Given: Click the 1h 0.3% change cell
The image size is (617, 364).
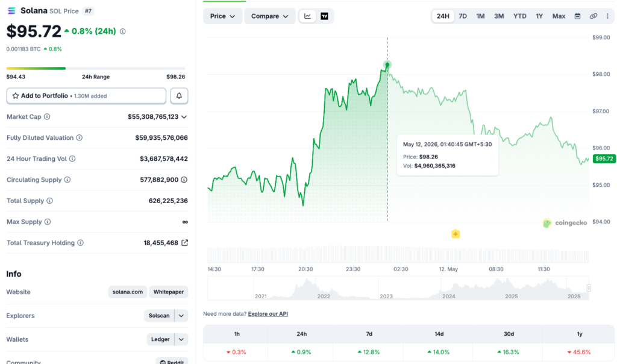Looking at the screenshot, I should pos(236,352).
